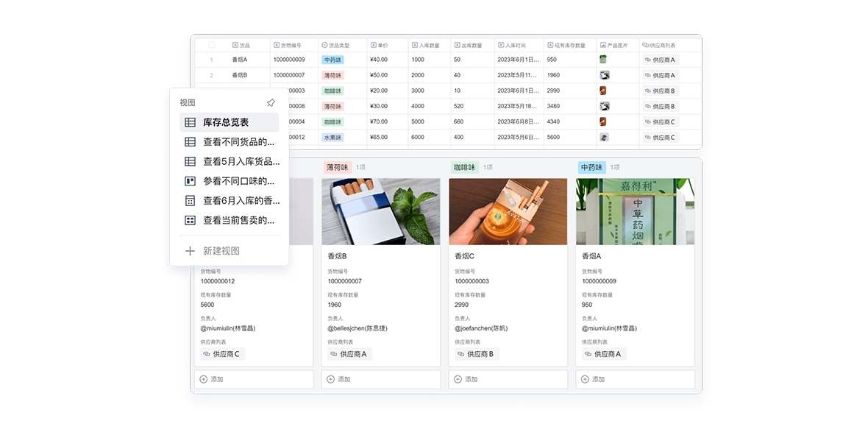Click the 中药味 tag in row 1
This screenshot has height=421, width=868.
click(332, 60)
